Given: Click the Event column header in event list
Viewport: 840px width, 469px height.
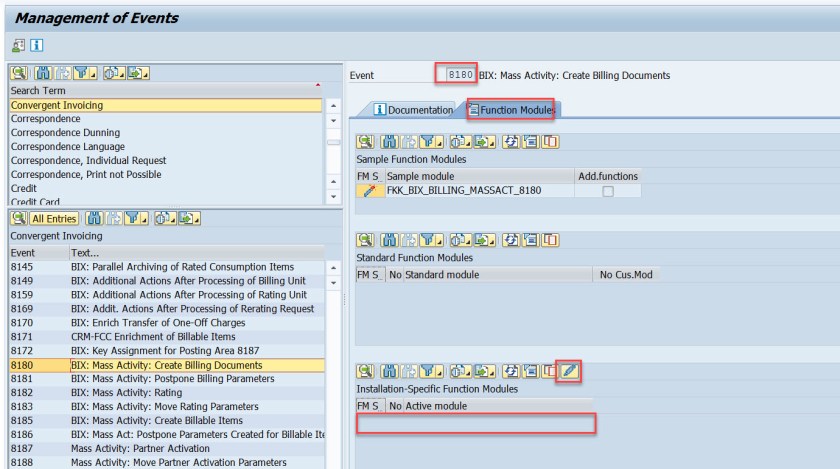Looking at the screenshot, I should 39,252.
